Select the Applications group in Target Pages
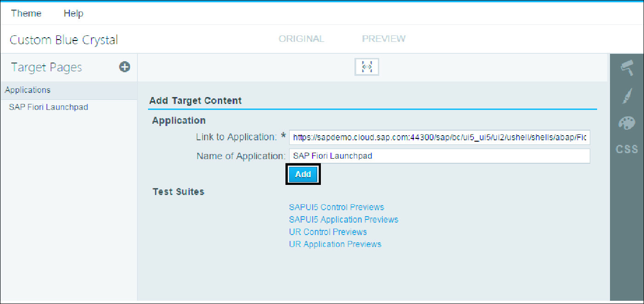 point(68,90)
